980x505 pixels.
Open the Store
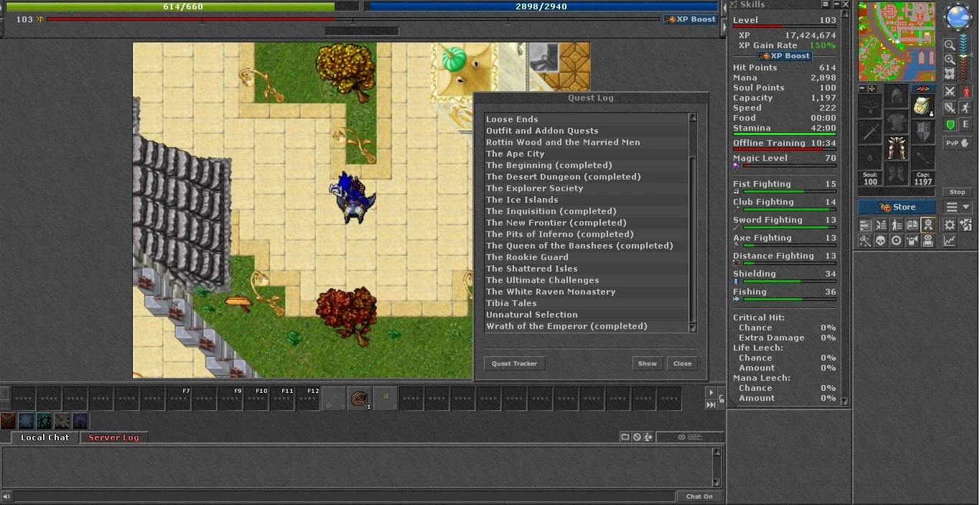point(897,207)
